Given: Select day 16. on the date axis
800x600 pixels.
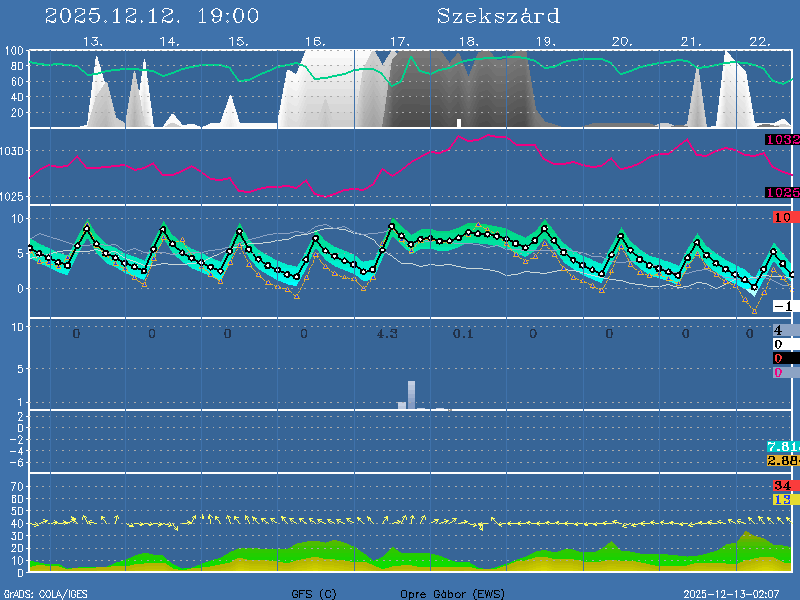Looking at the screenshot, I should tap(314, 41).
